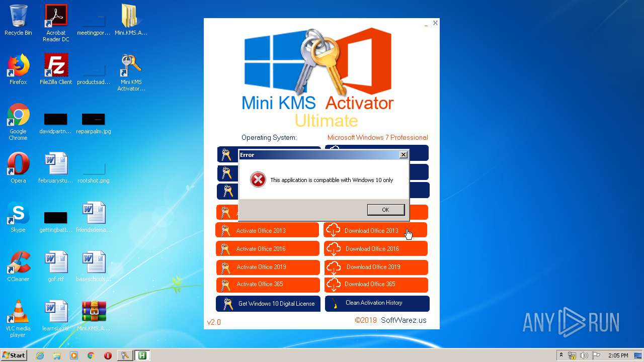644x362 pixels.
Task: Select the productsad... file icon
Action: tap(94, 73)
